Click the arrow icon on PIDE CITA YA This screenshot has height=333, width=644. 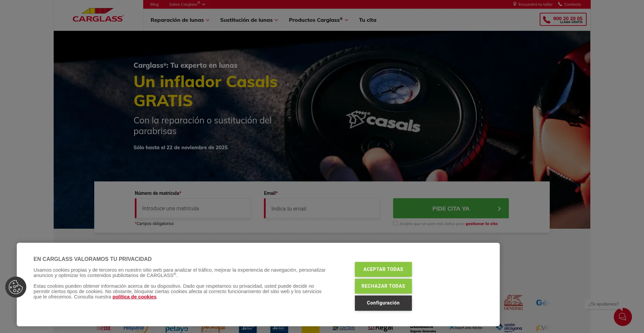(499, 209)
